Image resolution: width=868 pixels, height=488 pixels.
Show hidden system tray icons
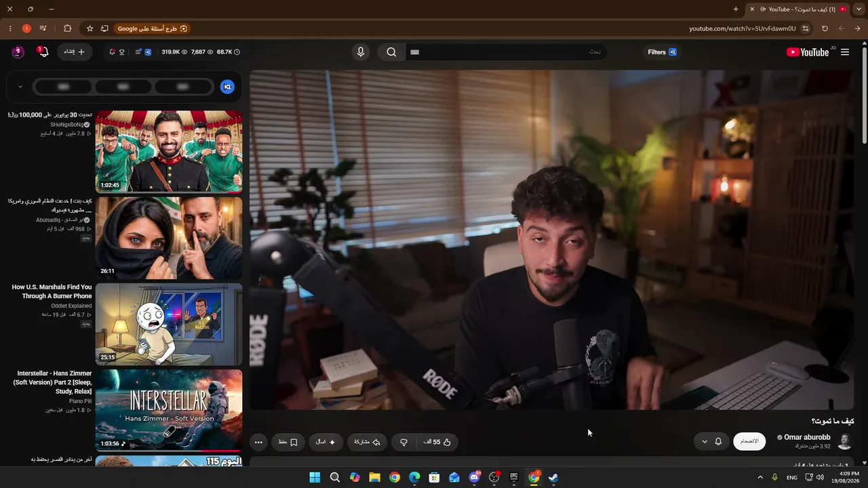[760, 477]
